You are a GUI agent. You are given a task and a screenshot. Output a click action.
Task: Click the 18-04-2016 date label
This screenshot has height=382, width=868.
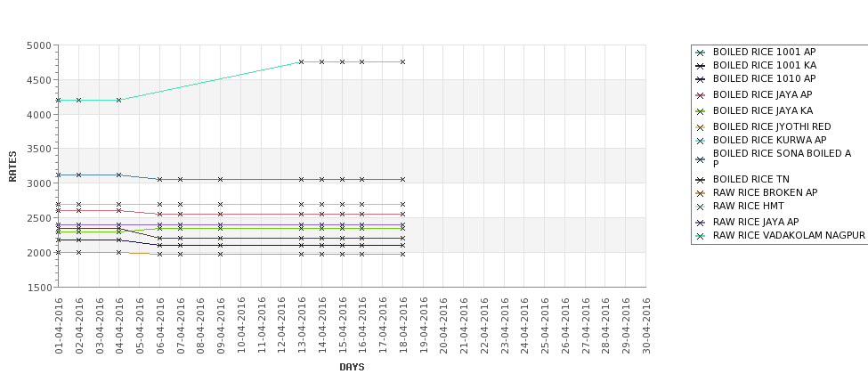coord(402,326)
